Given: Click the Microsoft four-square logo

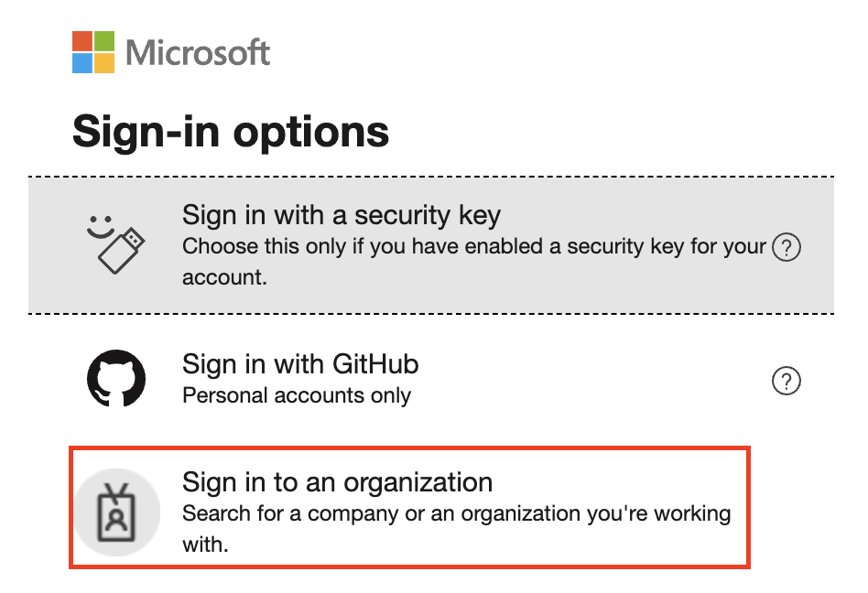Looking at the screenshot, I should [92, 52].
